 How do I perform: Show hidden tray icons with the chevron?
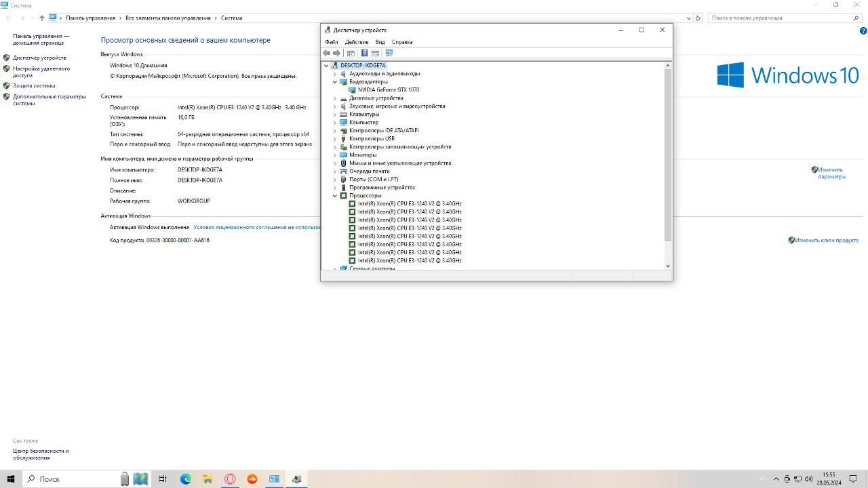click(775, 479)
